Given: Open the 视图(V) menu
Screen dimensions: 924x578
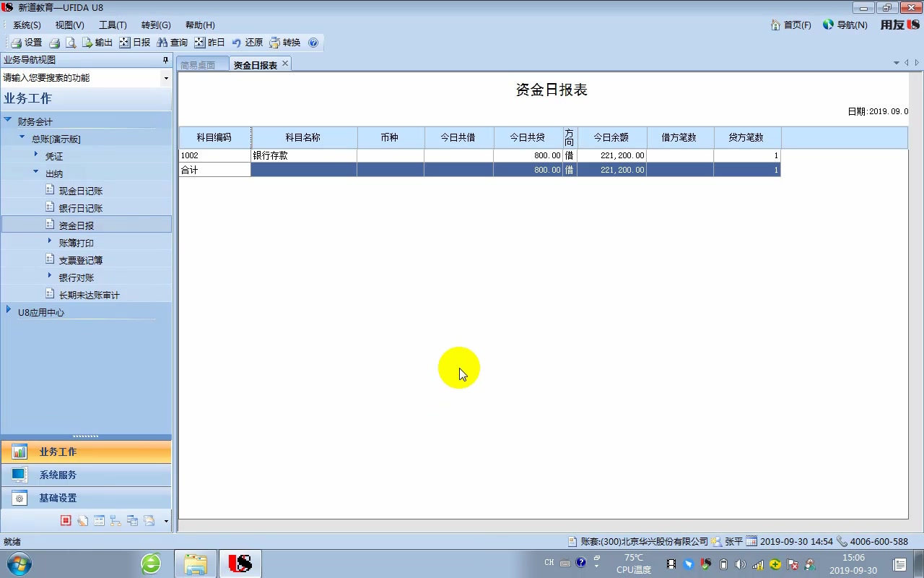Looking at the screenshot, I should (x=70, y=25).
